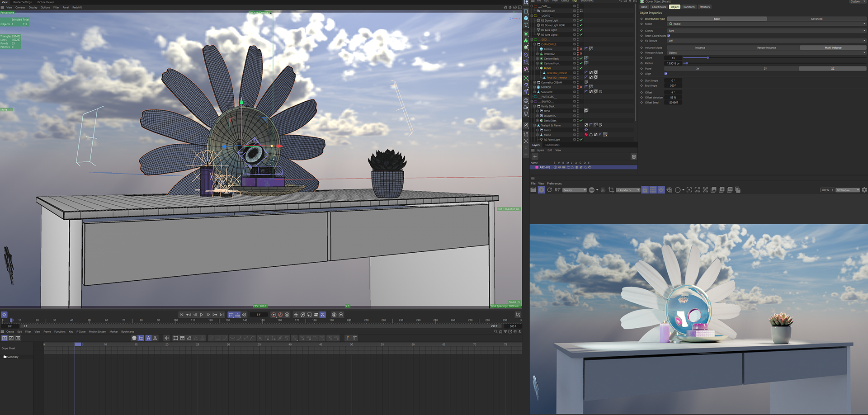
Task: Select the ARCHIVE layer row
Action: click(x=583, y=167)
